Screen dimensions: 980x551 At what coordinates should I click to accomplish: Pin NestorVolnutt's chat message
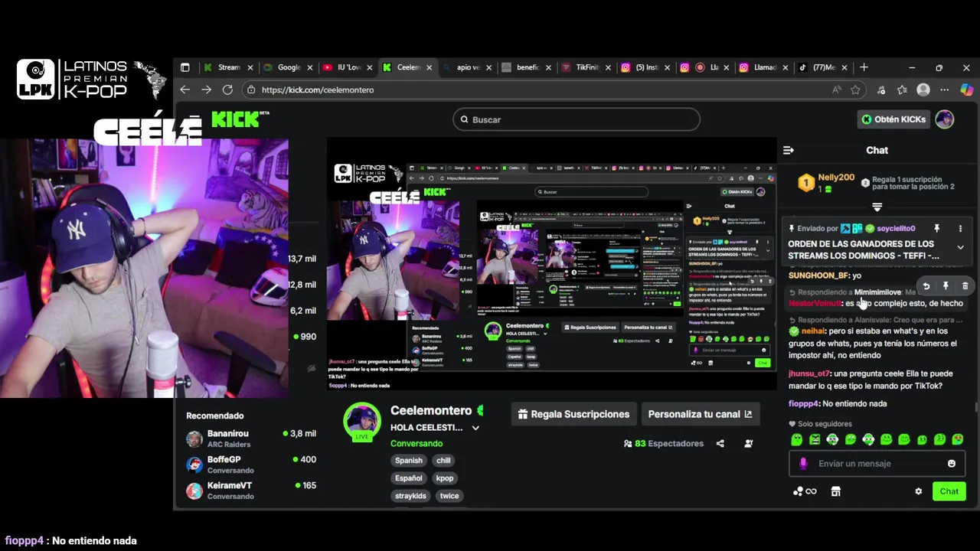(946, 286)
